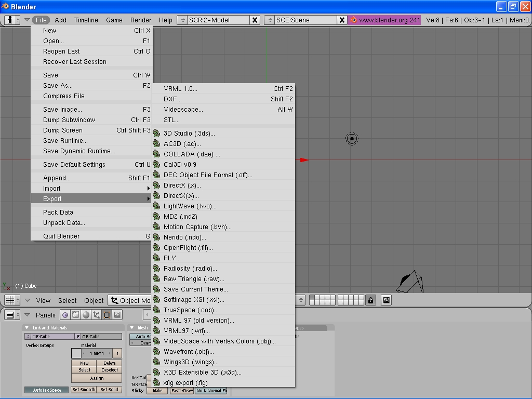
Task: Click the OB:Cube name field
Action: [101, 337]
